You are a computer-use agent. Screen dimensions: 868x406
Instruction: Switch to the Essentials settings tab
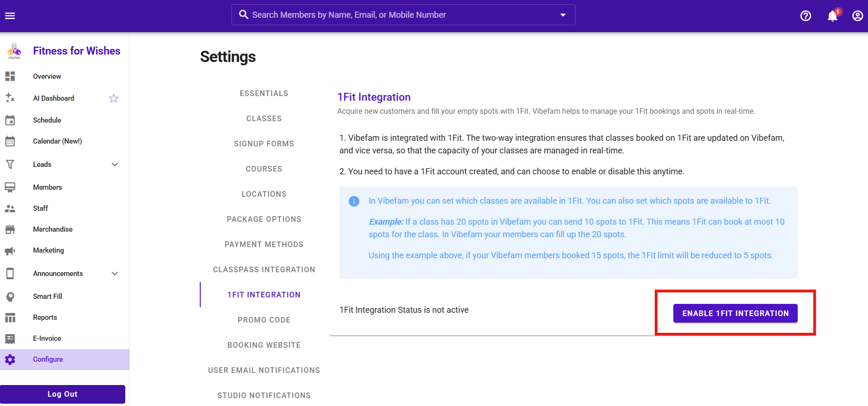(264, 93)
